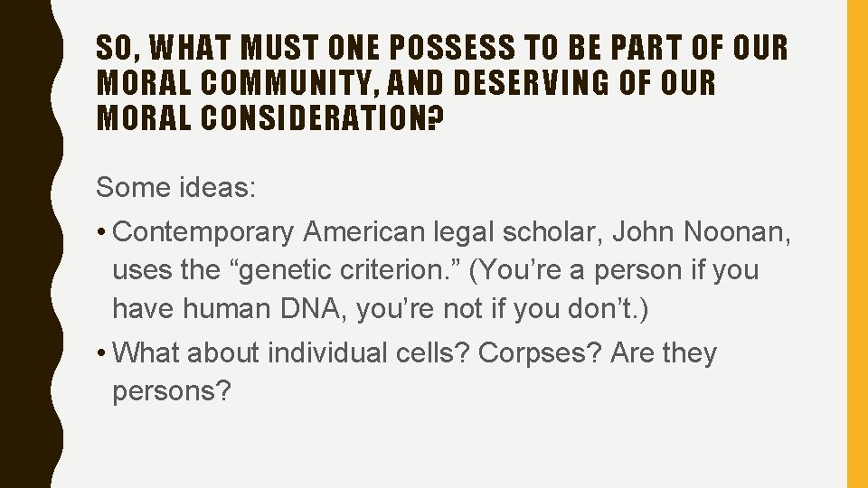Click the yellow vertical bar on the right edge
Screen dimensions: 868x488
click(x=857, y=244)
